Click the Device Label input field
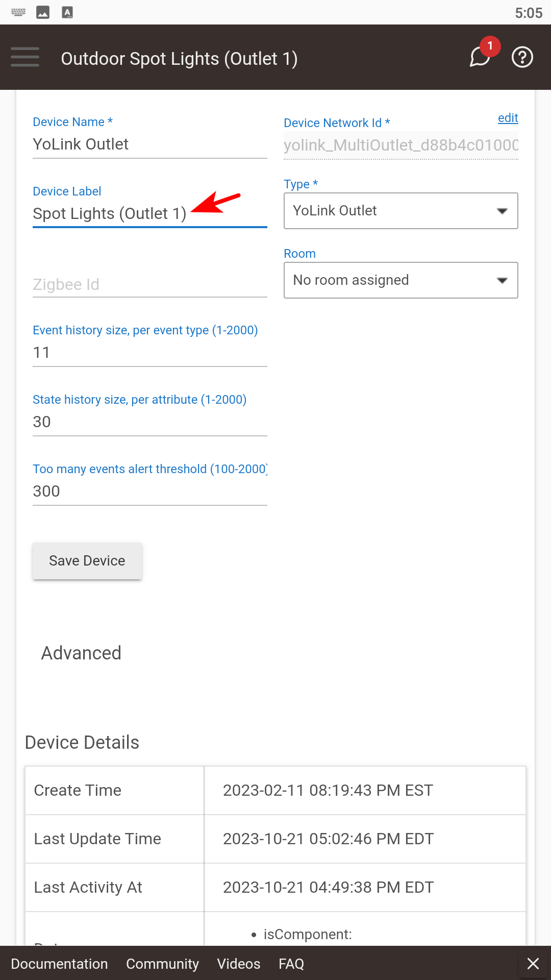Screen dimensions: 551x980 (150, 214)
